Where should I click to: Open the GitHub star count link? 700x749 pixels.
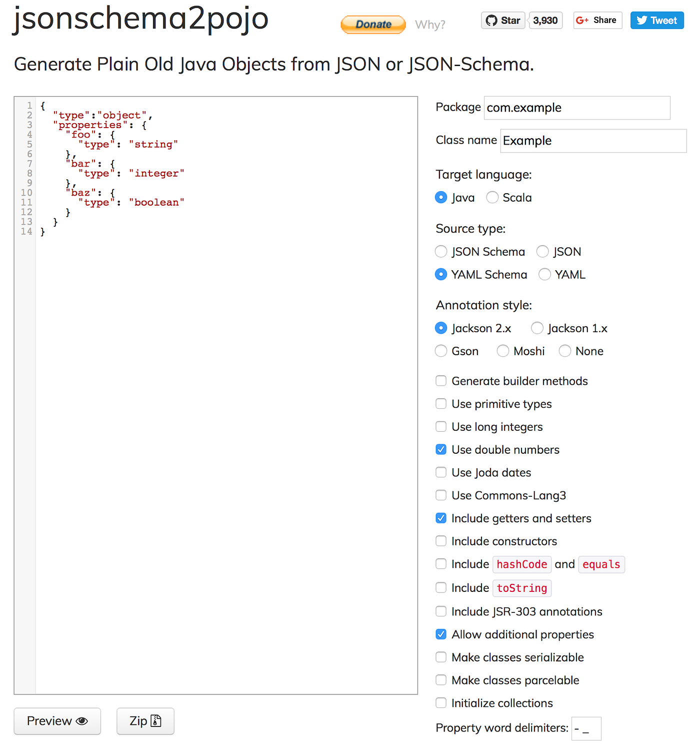(545, 20)
